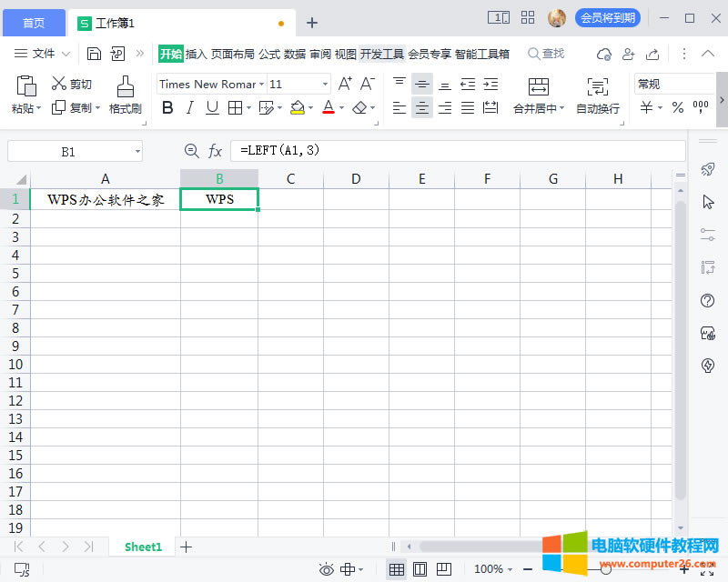Click the Format Painter (格式刷) icon
The height and width of the screenshot is (582, 728).
point(125,86)
